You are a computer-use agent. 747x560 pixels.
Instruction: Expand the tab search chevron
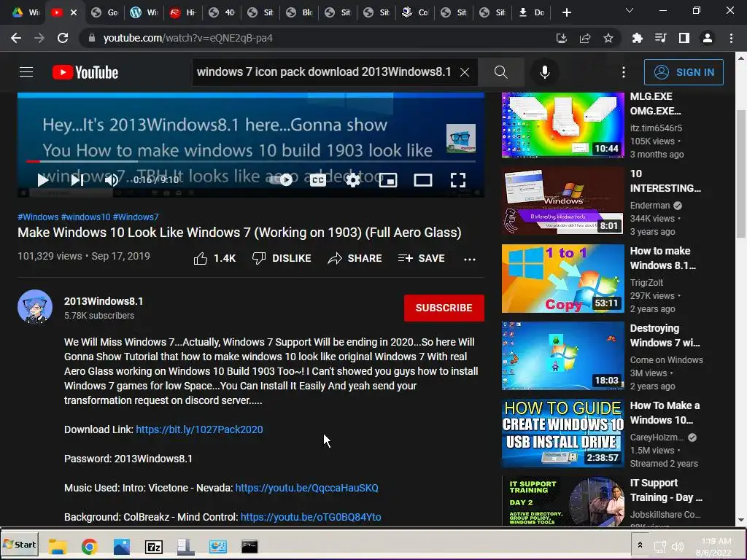[630, 10]
